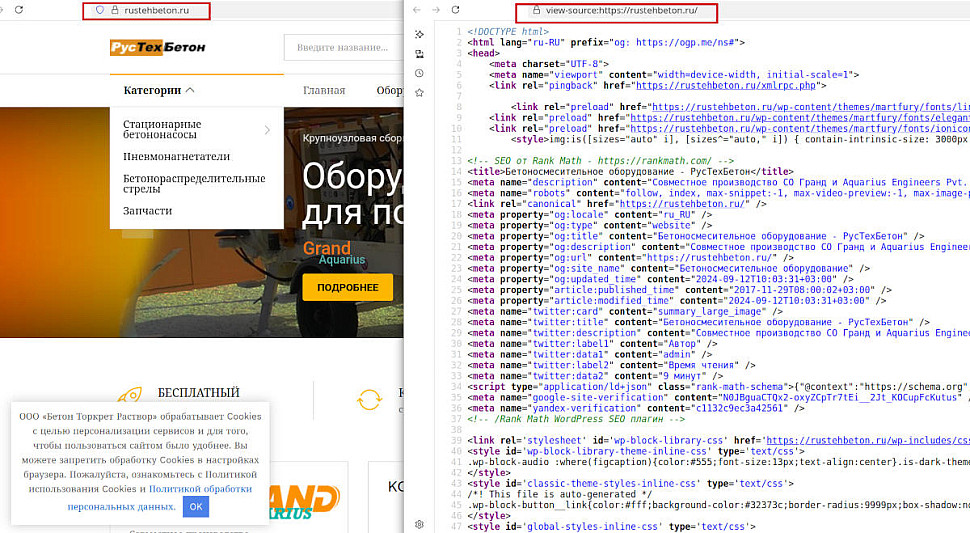The image size is (970, 533).
Task: Click the google-site-verification meta line
Action: (x=718, y=398)
